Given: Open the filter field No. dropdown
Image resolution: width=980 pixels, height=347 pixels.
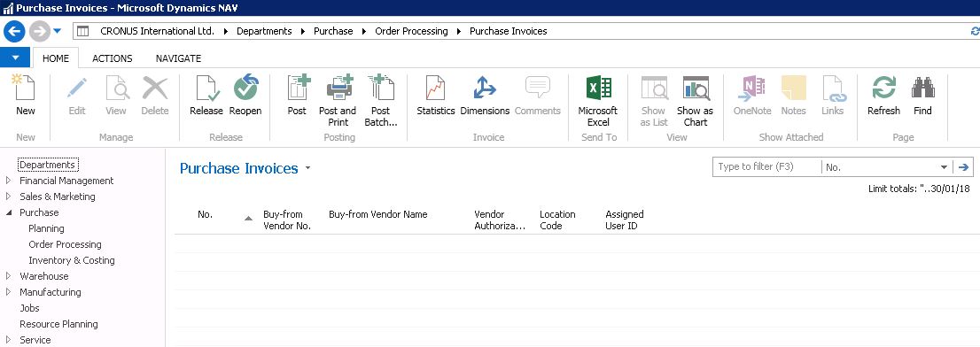Looking at the screenshot, I should tap(944, 167).
